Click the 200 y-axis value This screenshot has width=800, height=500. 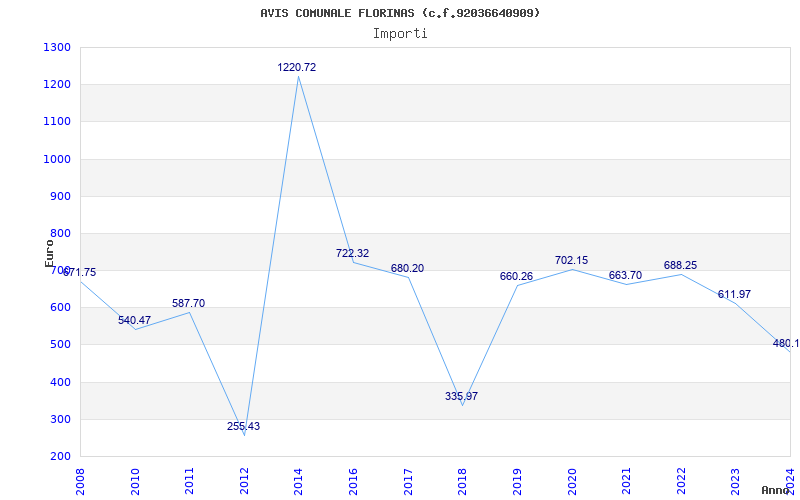[x=60, y=457]
